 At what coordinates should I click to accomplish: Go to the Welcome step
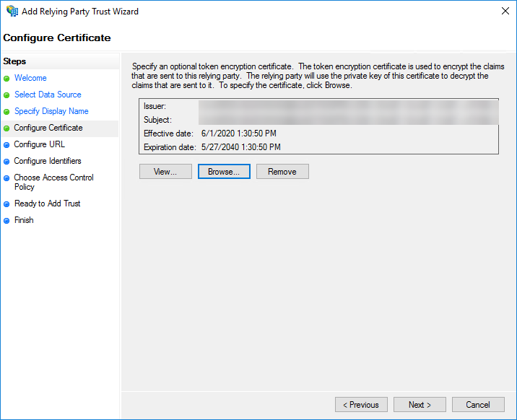[30, 78]
